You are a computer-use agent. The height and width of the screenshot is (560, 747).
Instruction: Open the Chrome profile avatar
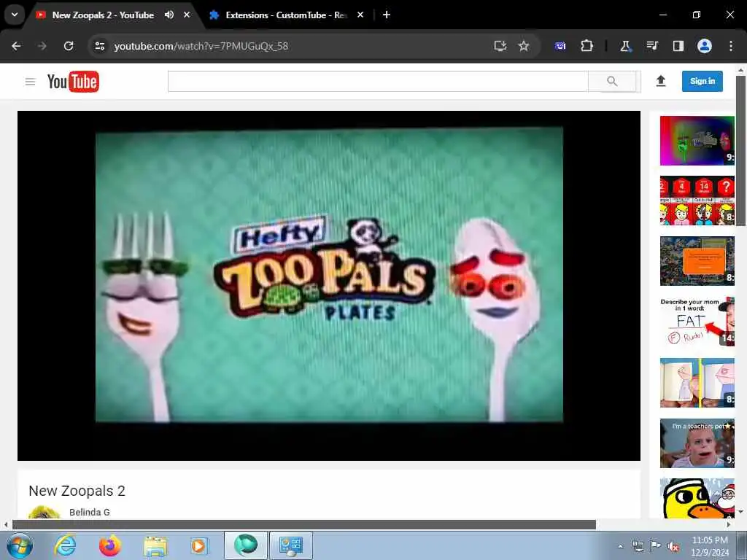704,46
